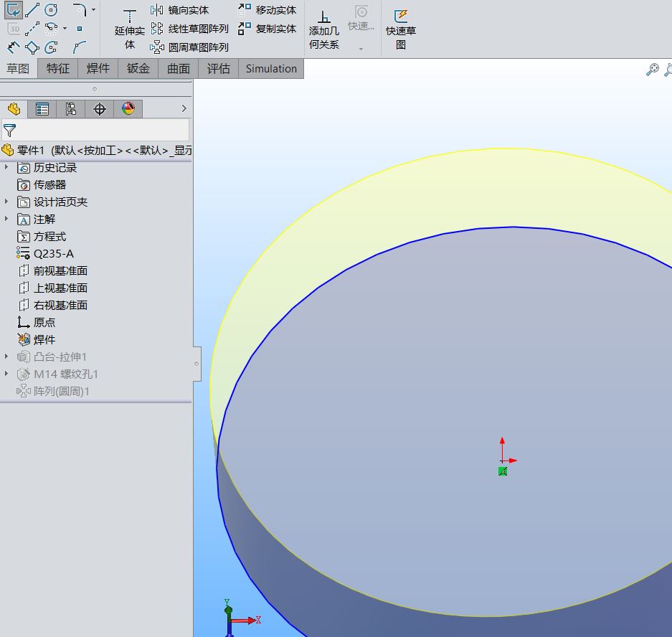Expand the 凸台-拉伸1 feature node
Image resolution: width=672 pixels, height=637 pixels.
[7, 357]
